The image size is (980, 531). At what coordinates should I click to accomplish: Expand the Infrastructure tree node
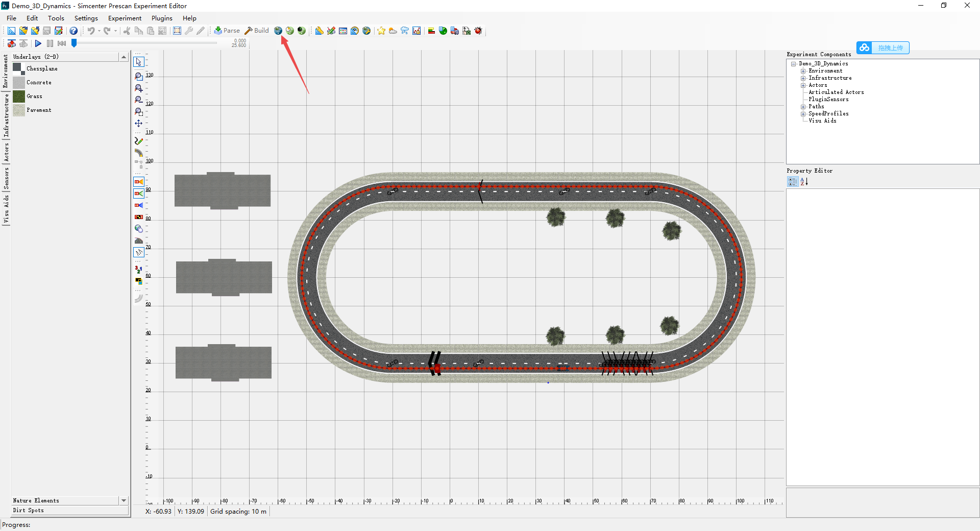coord(803,78)
